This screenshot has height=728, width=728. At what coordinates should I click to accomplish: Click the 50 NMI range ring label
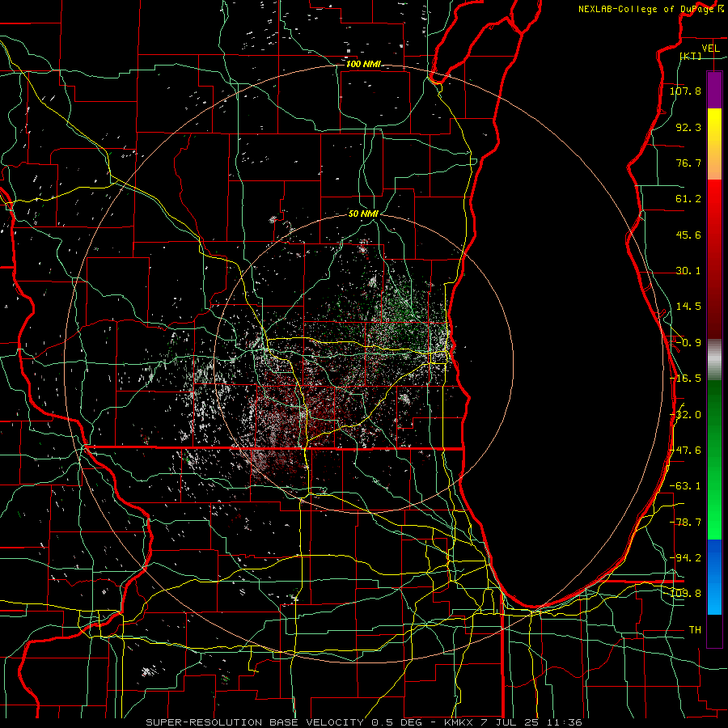[363, 214]
